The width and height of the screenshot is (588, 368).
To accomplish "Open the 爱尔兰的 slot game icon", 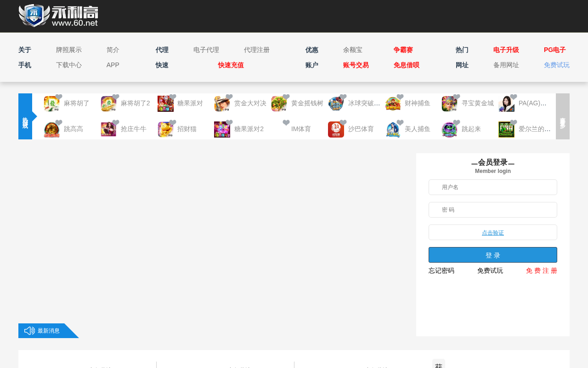I will (x=506, y=130).
